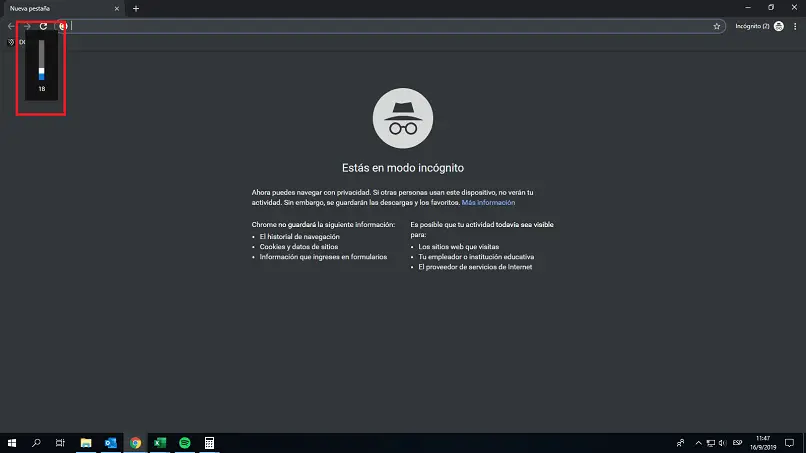Reload the page with the refresh icon
The image size is (806, 453).
point(43,26)
